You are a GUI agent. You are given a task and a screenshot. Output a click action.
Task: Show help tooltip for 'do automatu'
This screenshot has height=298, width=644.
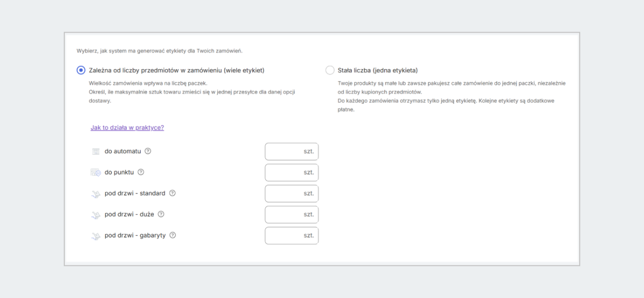point(148,151)
